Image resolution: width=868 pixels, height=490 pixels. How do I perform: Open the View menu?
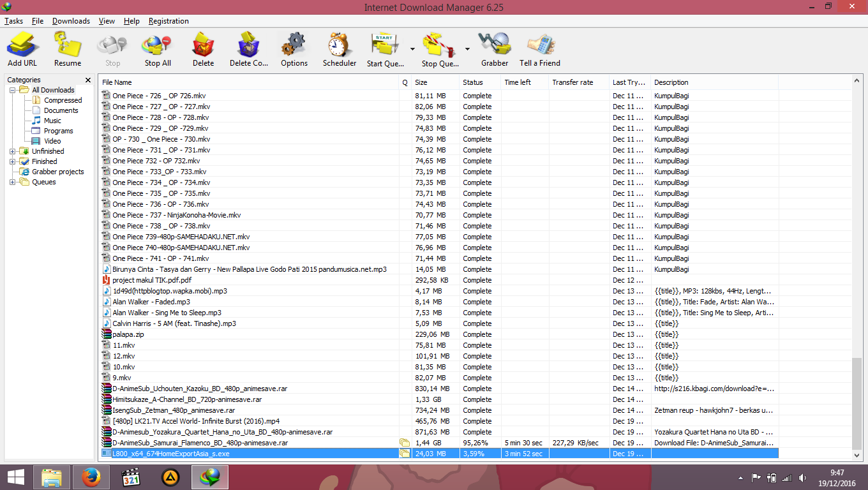click(x=107, y=21)
